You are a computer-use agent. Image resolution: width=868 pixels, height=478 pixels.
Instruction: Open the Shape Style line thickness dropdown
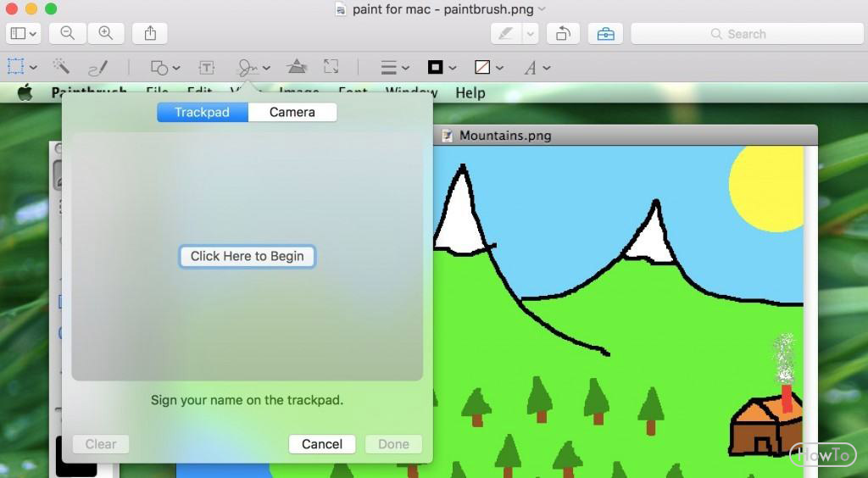click(x=395, y=68)
